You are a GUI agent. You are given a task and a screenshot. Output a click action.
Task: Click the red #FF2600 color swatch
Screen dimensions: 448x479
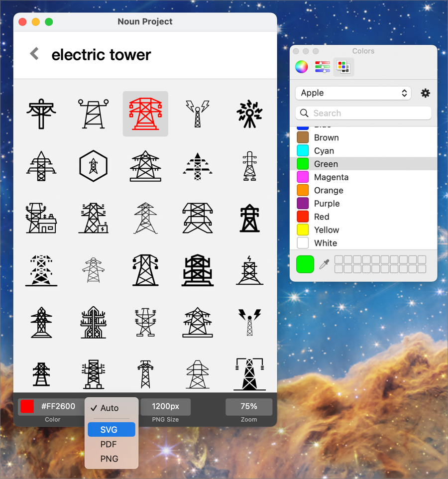27,406
